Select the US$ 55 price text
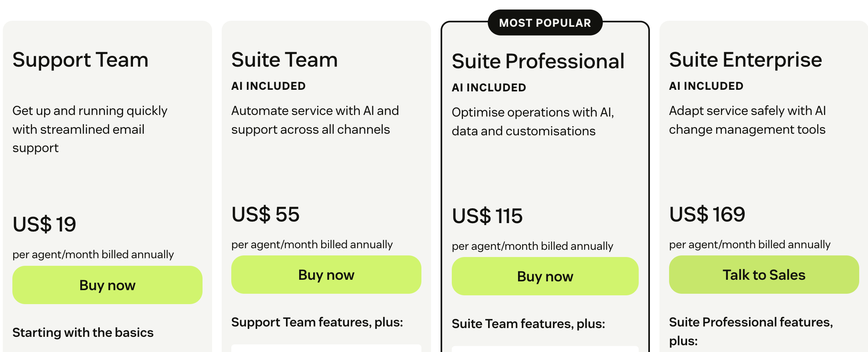This screenshot has height=352, width=868. click(265, 214)
